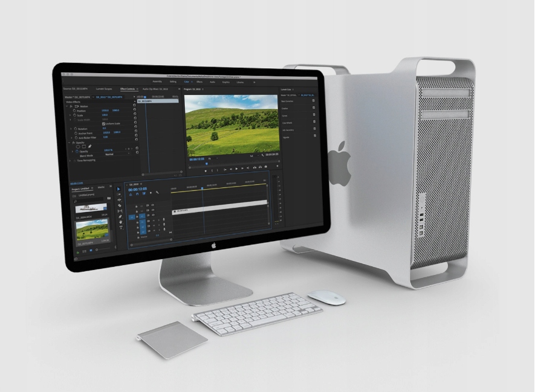Toggle Position animation stopwatch
Screen dimensions: 535x392
pos(74,111)
